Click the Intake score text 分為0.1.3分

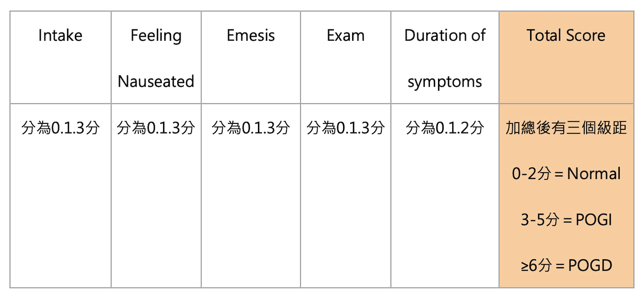pyautogui.click(x=60, y=128)
